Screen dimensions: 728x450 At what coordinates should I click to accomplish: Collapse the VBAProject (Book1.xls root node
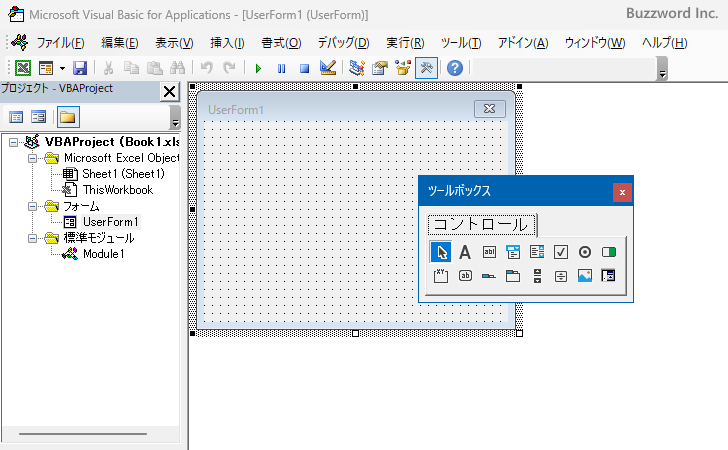[13, 142]
